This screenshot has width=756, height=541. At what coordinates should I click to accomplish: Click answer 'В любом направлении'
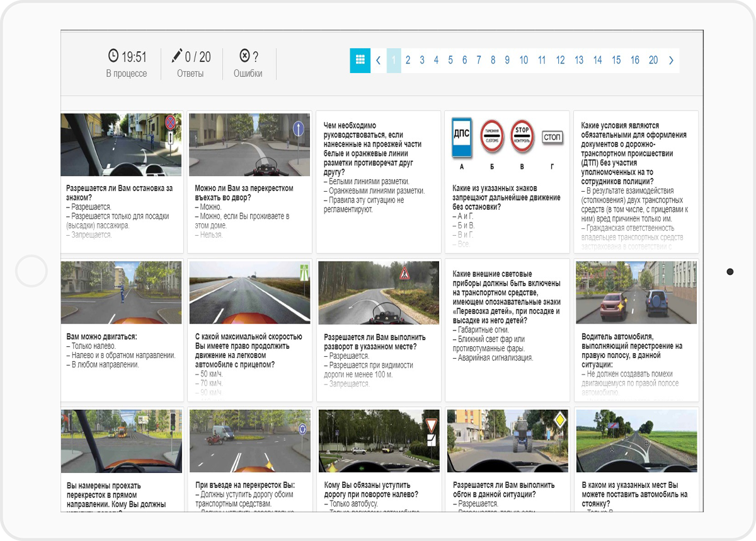[x=103, y=364]
